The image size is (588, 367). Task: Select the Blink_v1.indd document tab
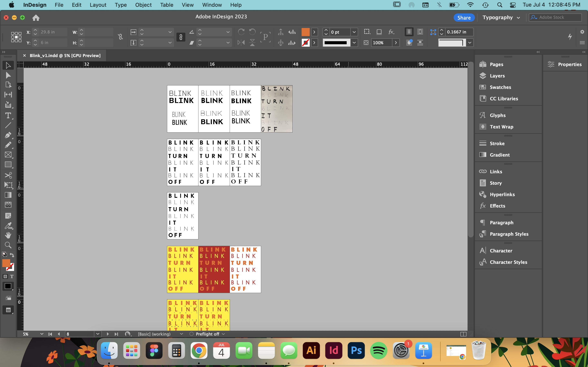(65, 56)
